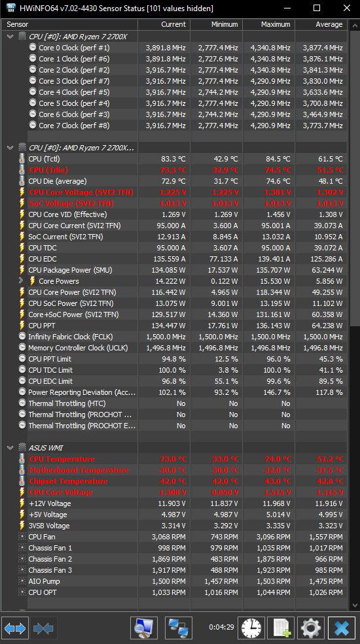
Task: Select the CPU SoC Power (SVI2 TFN) row
Action: pyautogui.click(x=183, y=303)
